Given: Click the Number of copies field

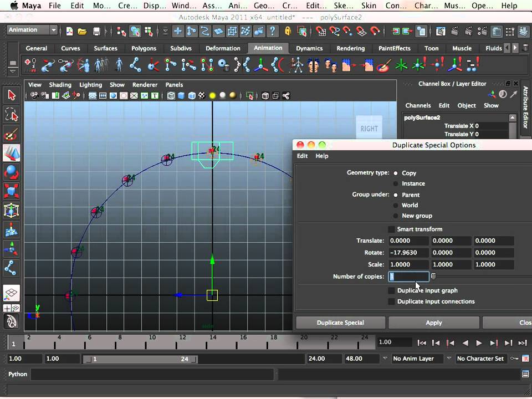Looking at the screenshot, I should (x=408, y=277).
